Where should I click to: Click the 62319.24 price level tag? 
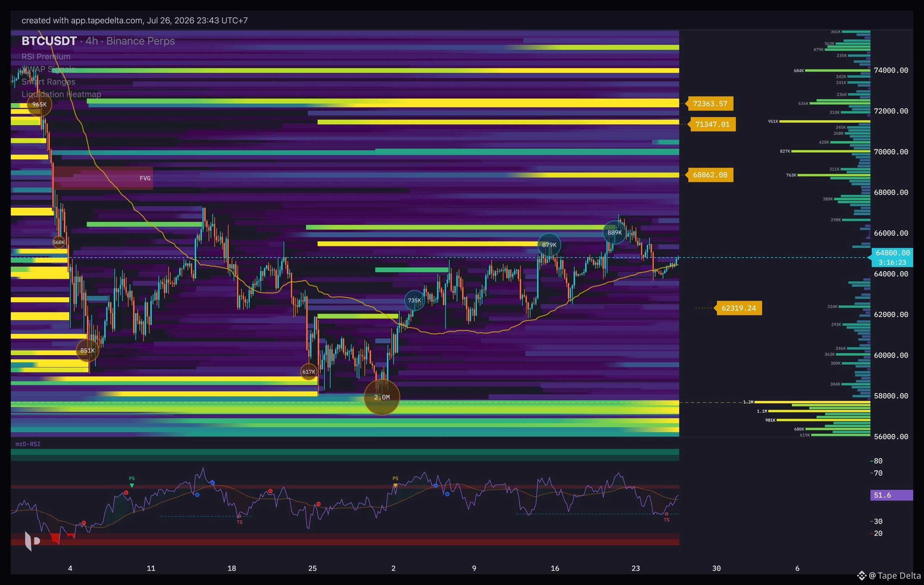[x=739, y=308]
